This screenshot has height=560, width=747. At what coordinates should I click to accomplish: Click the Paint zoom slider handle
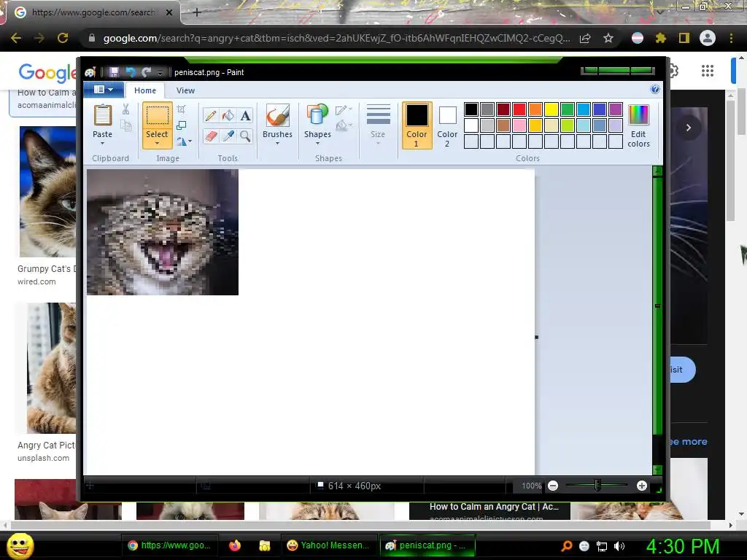pos(597,486)
